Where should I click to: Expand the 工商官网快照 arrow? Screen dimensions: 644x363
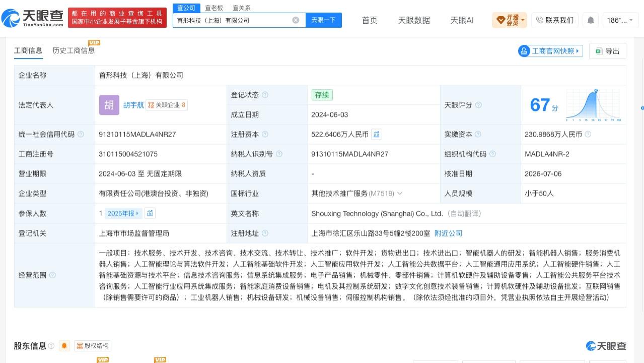pos(577,51)
